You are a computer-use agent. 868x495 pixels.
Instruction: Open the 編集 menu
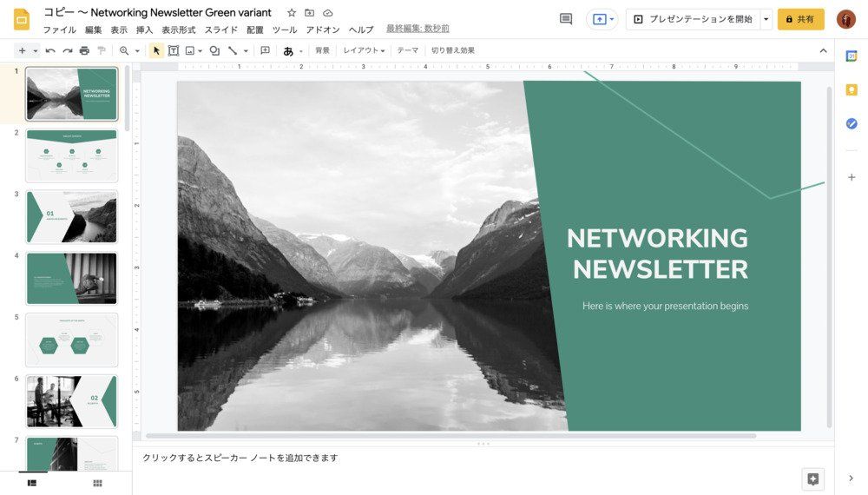click(94, 30)
